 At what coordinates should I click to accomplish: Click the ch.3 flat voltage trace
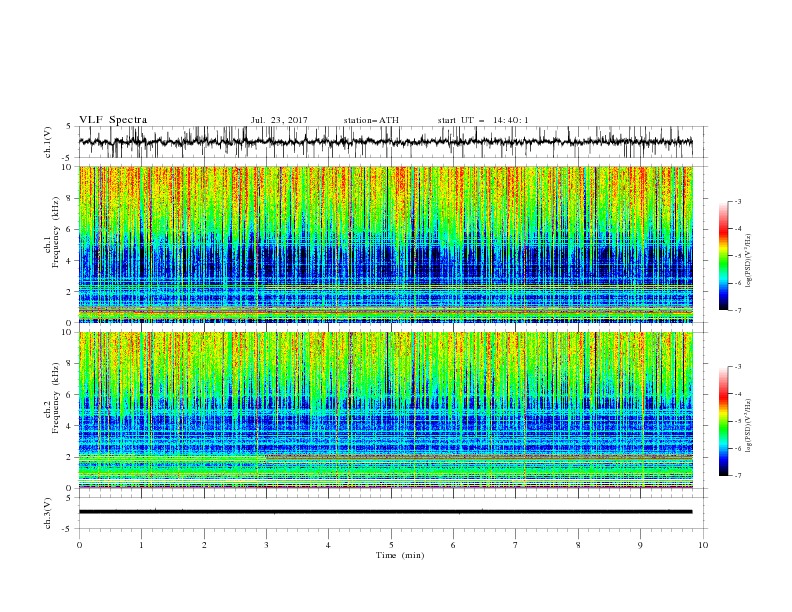(x=385, y=512)
